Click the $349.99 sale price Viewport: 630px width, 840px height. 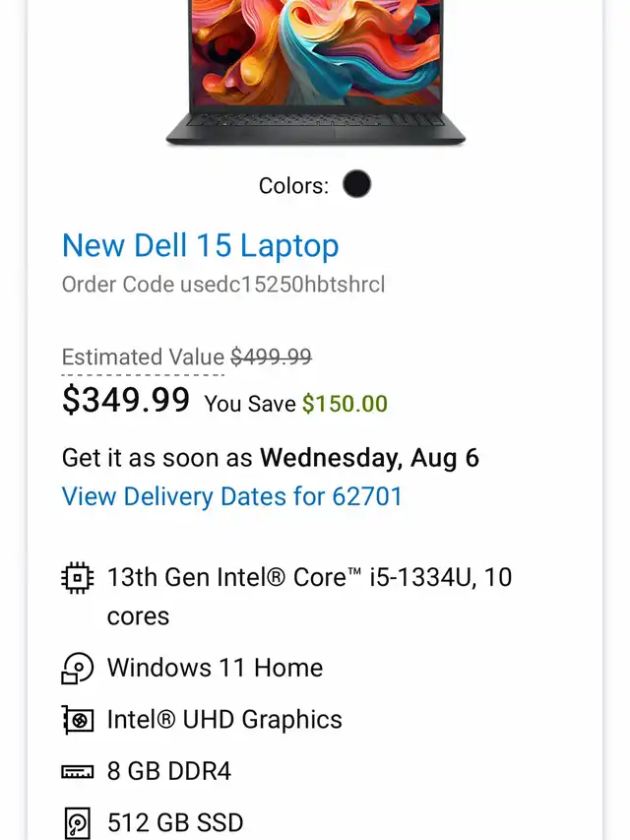(126, 400)
